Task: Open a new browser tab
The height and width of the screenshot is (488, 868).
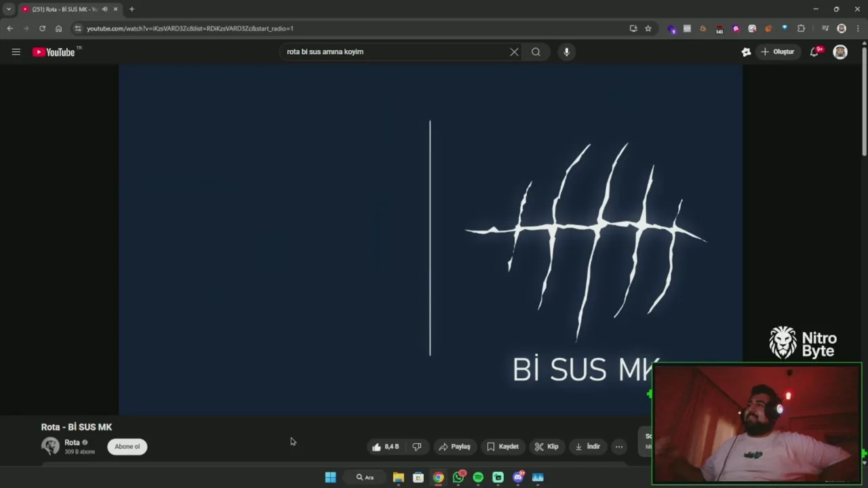Action: (132, 9)
